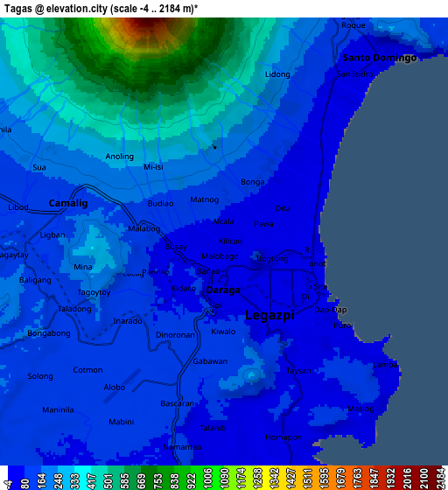Click the Inarado label
This screenshot has width=448, height=490.
pyautogui.click(x=128, y=321)
